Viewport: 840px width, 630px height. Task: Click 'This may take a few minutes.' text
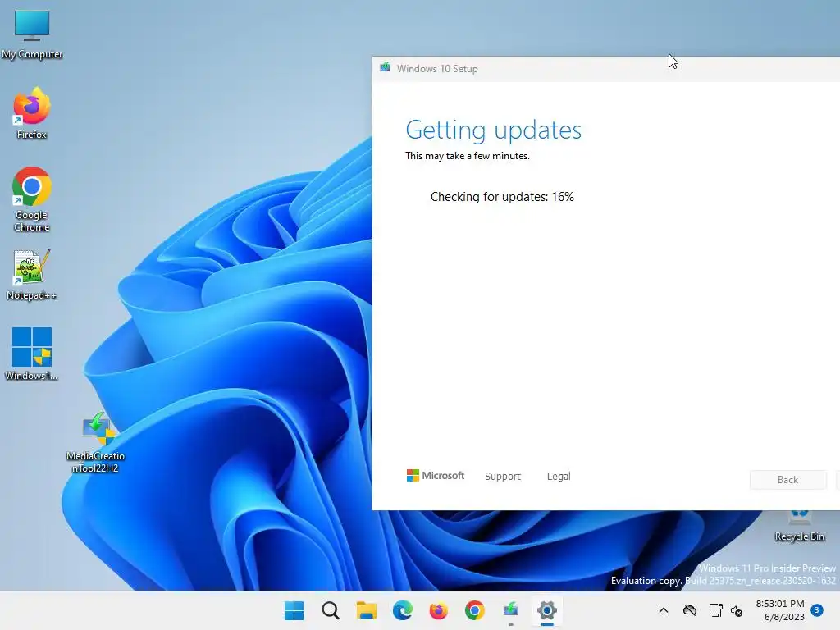coord(467,156)
